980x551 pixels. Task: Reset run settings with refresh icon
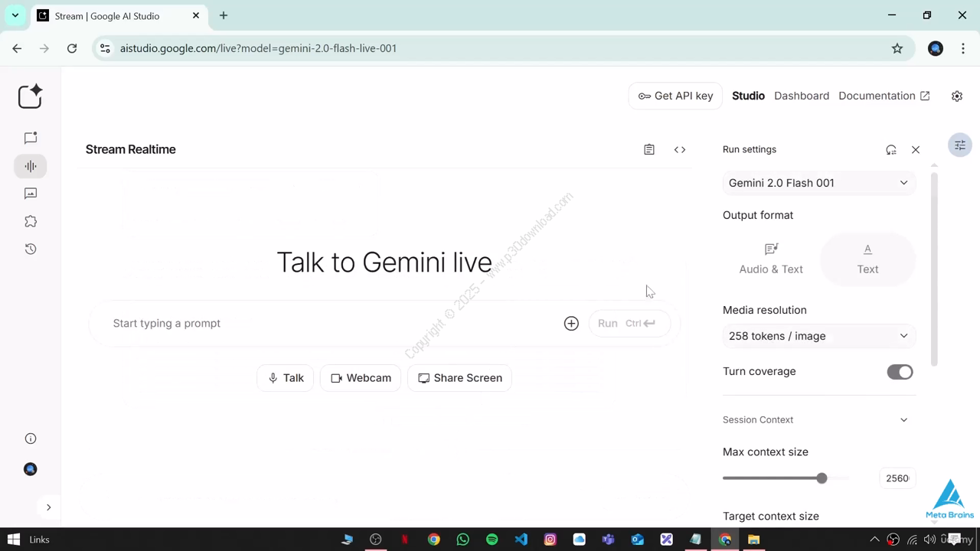pos(891,150)
